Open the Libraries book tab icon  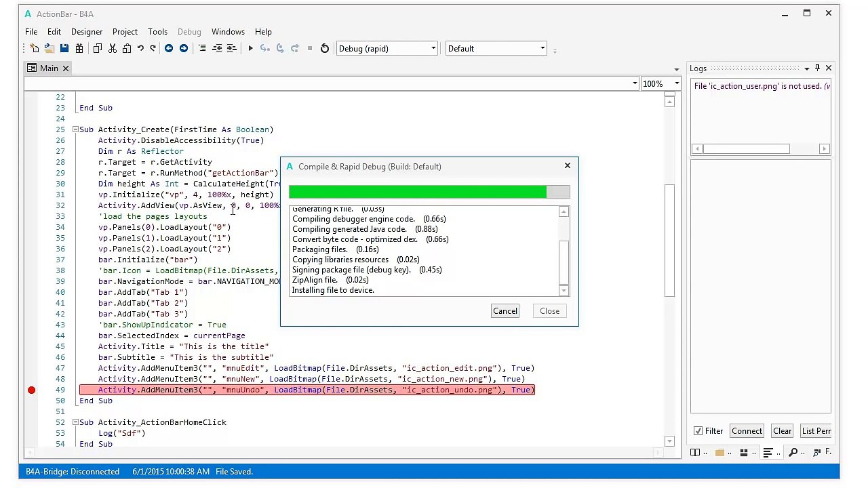click(x=695, y=453)
